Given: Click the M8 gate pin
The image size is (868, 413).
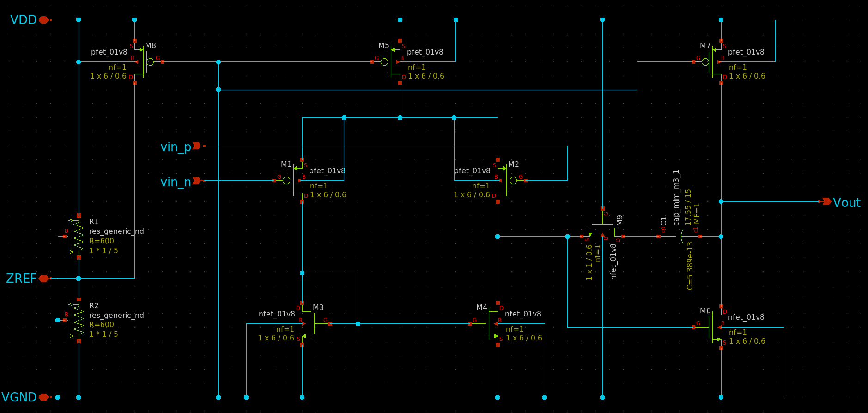Looking at the screenshot, I should tap(163, 62).
